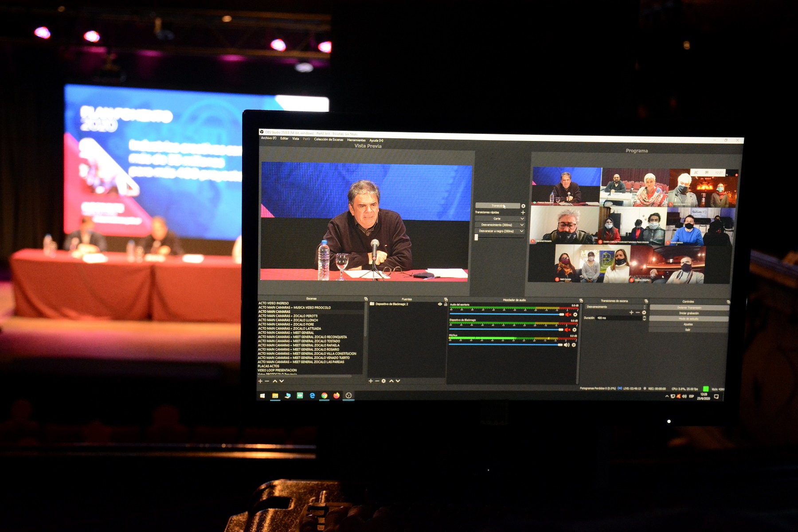This screenshot has height=532, width=798.
Task: Expand Desvanecer a negro dropdown arrow
Action: tap(522, 231)
